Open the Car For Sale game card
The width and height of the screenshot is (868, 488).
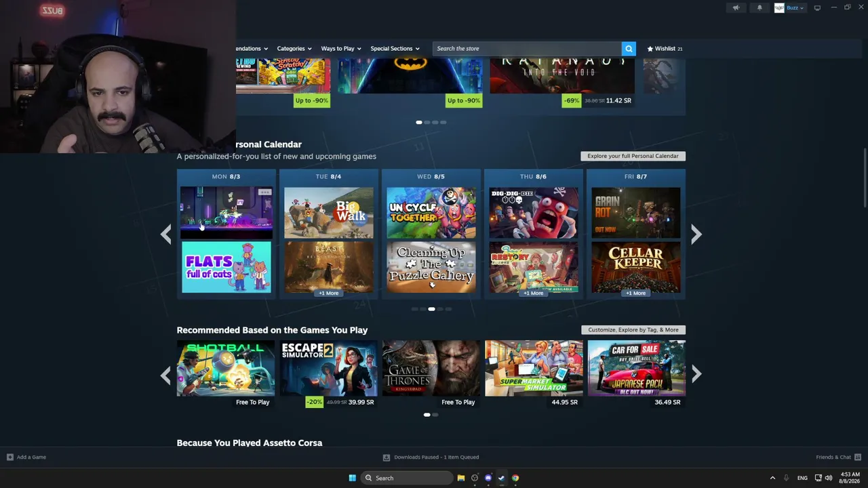pyautogui.click(x=636, y=368)
